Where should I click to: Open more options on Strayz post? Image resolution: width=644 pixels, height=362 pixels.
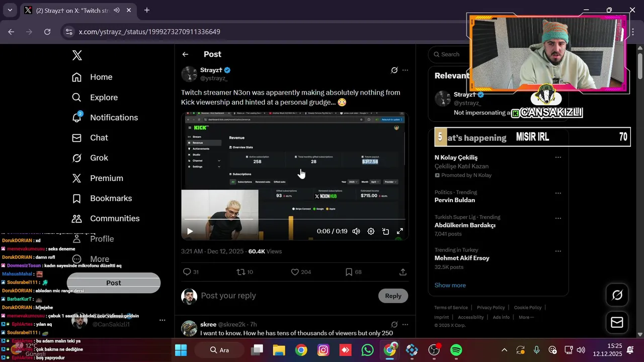(x=405, y=70)
